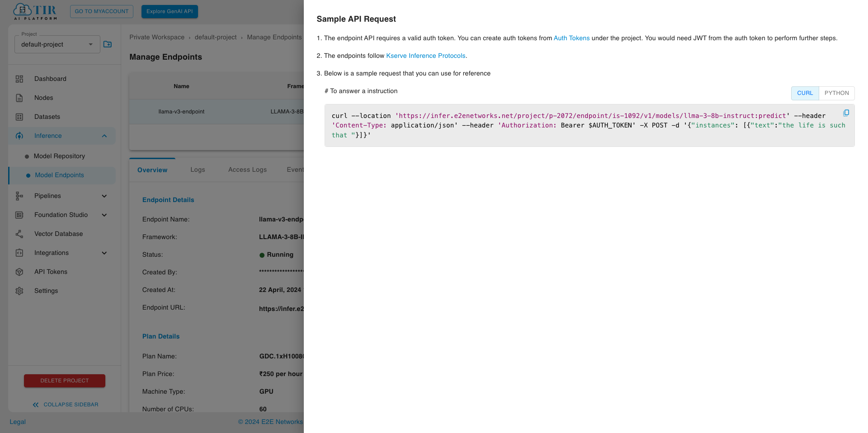The width and height of the screenshot is (868, 433).
Task: Click the Vector Database icon
Action: 19,234
